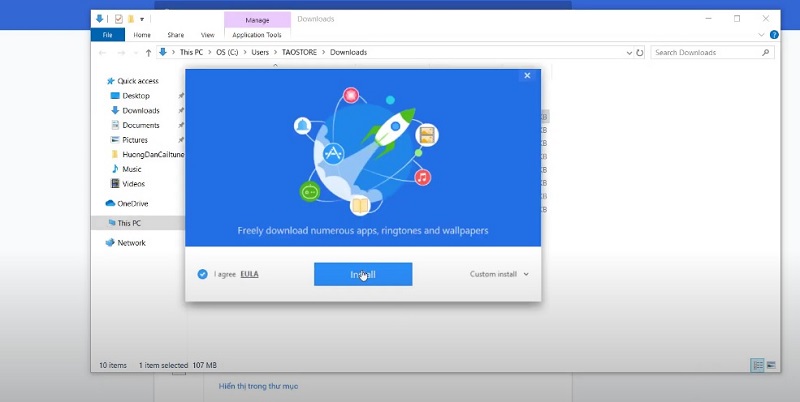Open the recent locations dropdown arrow
The height and width of the screenshot is (402, 800).
(x=135, y=53)
